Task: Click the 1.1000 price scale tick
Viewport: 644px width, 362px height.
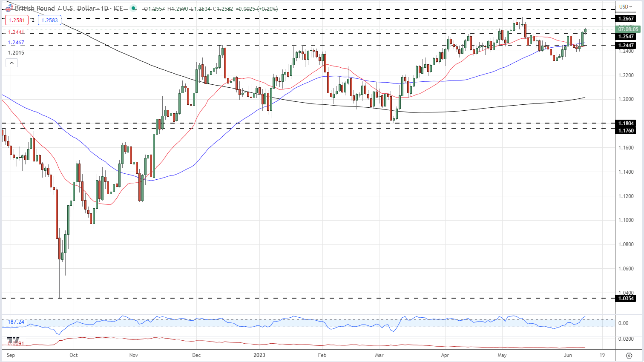Action: coord(625,220)
